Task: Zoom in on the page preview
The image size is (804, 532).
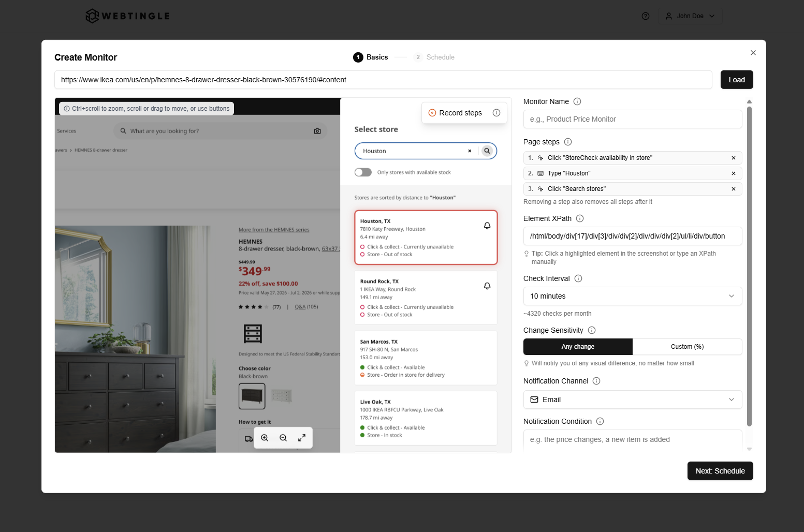Action: 265,438
